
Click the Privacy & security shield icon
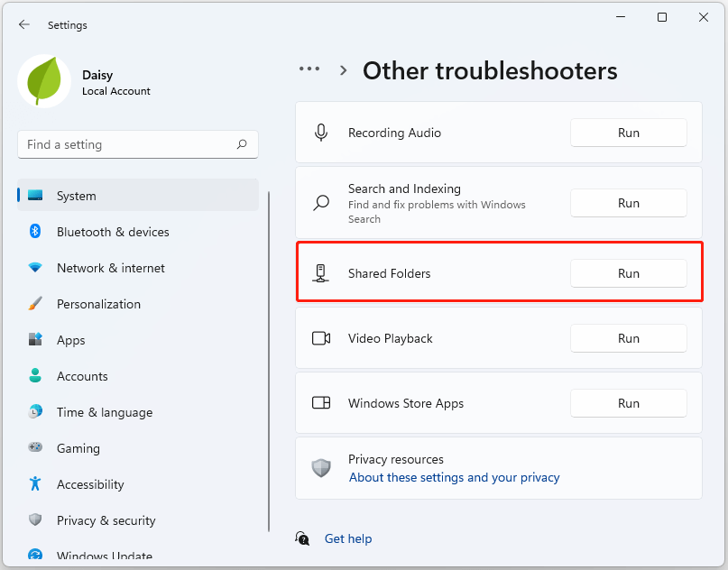(x=35, y=520)
